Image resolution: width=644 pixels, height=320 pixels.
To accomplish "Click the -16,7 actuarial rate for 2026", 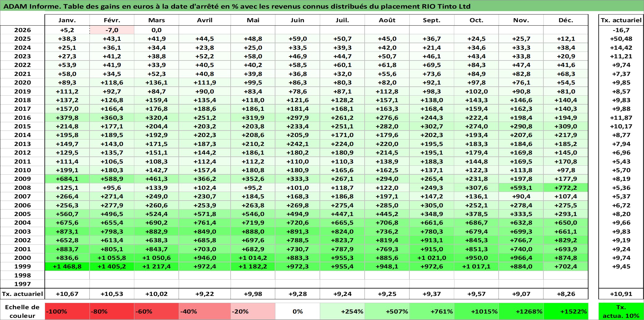I will point(621,30).
